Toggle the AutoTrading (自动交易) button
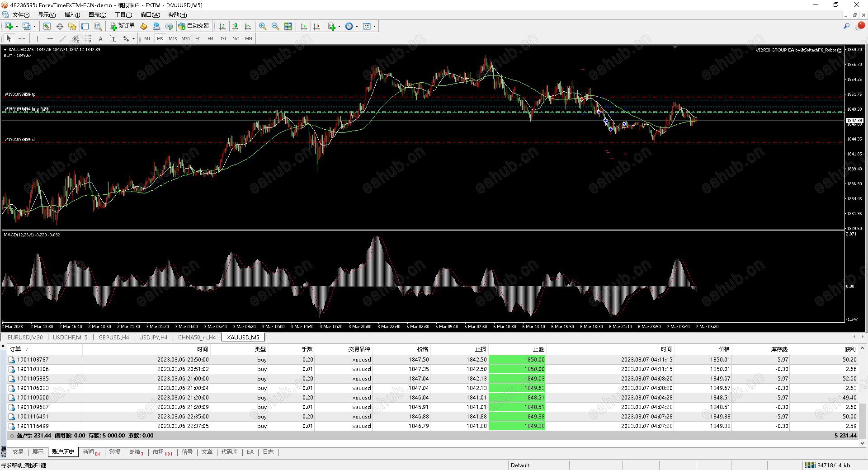The width and height of the screenshot is (868, 470). pos(193,26)
